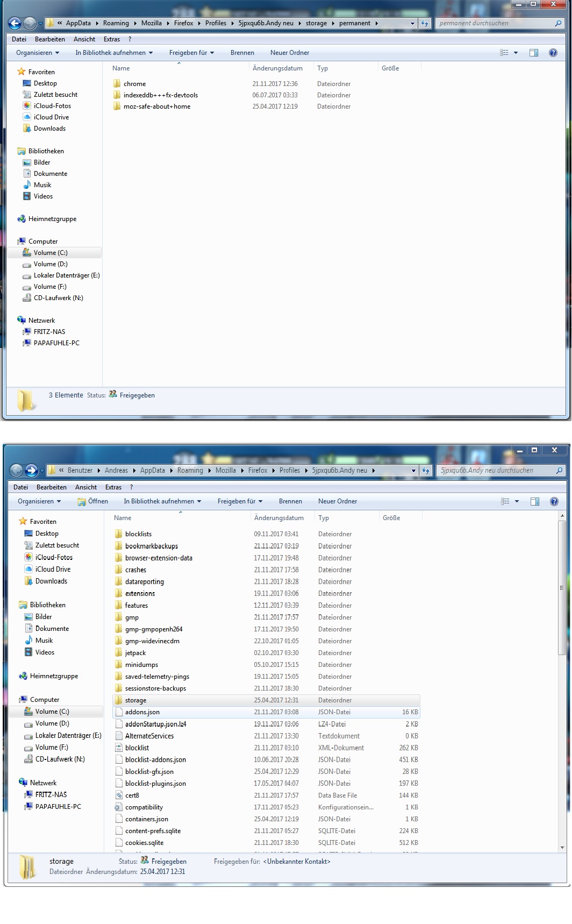Click scroll down arrow in bottom window file list
572x924 pixels.
[562, 848]
